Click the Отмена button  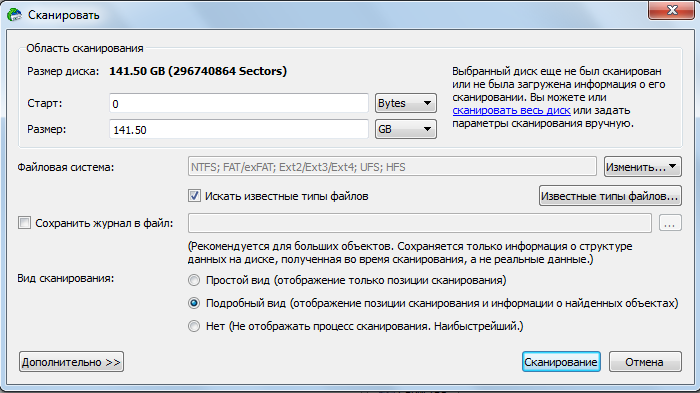pos(645,362)
